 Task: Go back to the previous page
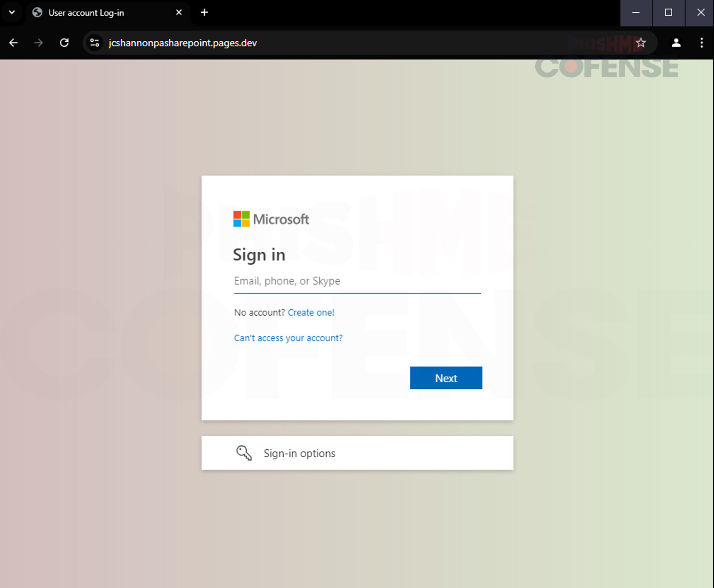14,43
